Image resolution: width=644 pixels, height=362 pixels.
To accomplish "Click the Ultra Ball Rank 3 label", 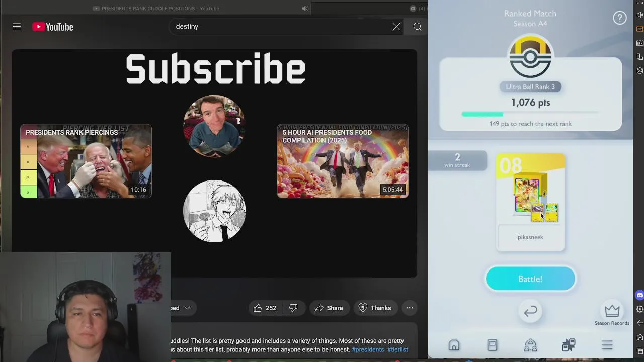I will pos(530,87).
